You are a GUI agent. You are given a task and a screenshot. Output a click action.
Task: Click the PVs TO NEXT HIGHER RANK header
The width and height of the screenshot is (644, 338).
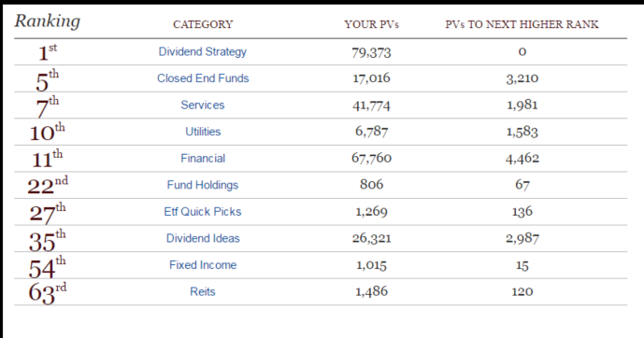coord(522,24)
